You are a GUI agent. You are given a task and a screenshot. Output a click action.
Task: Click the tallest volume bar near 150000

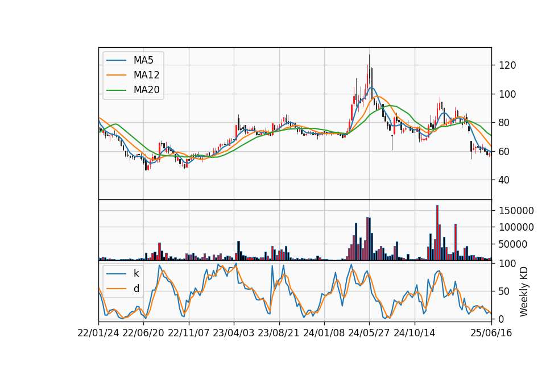pyautogui.click(x=437, y=233)
